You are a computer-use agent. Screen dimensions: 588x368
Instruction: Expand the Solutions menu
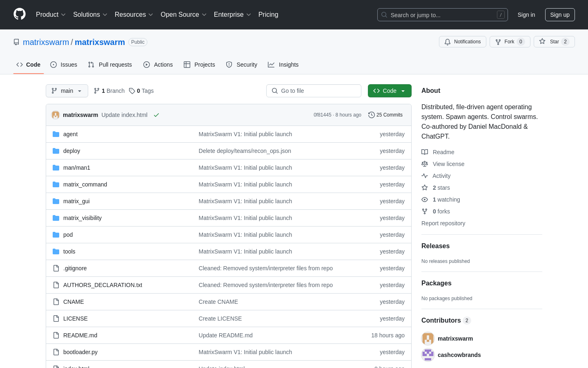(90, 14)
